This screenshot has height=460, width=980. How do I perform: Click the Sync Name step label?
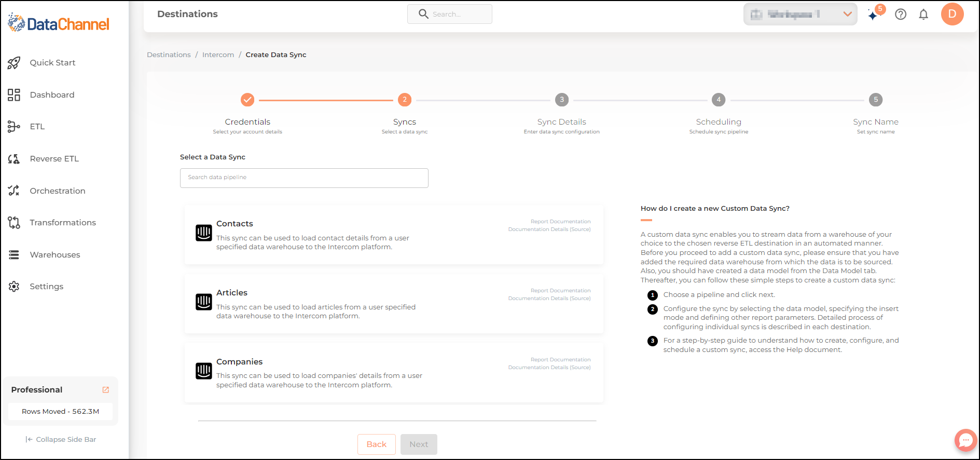pos(876,122)
